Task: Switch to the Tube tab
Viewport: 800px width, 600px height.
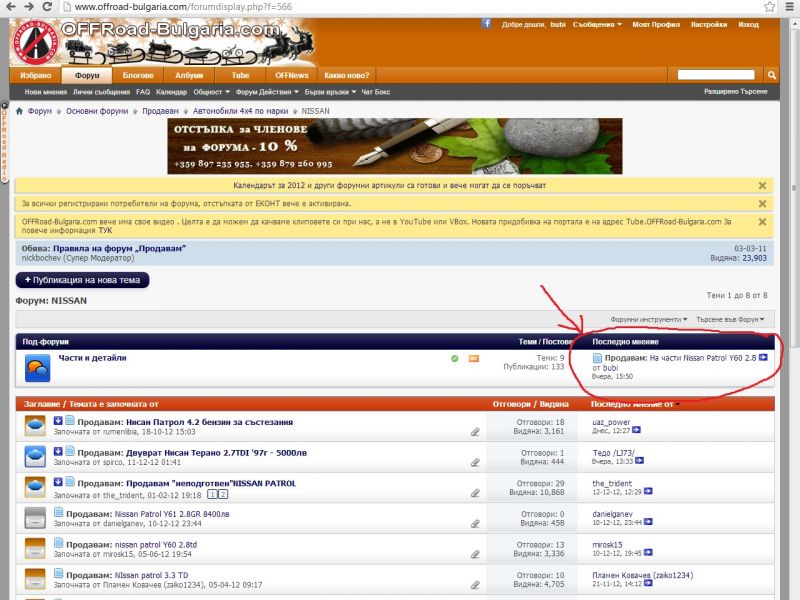Action: [x=240, y=75]
